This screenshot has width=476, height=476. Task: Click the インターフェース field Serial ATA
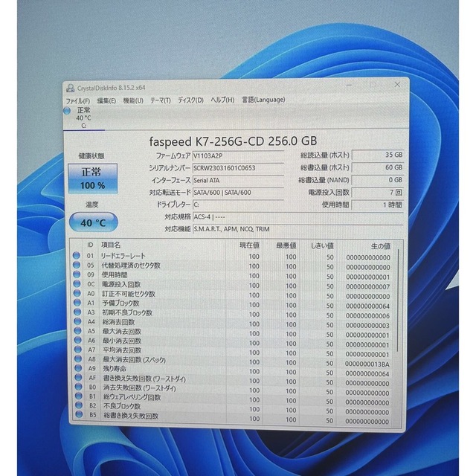pyautogui.click(x=238, y=180)
